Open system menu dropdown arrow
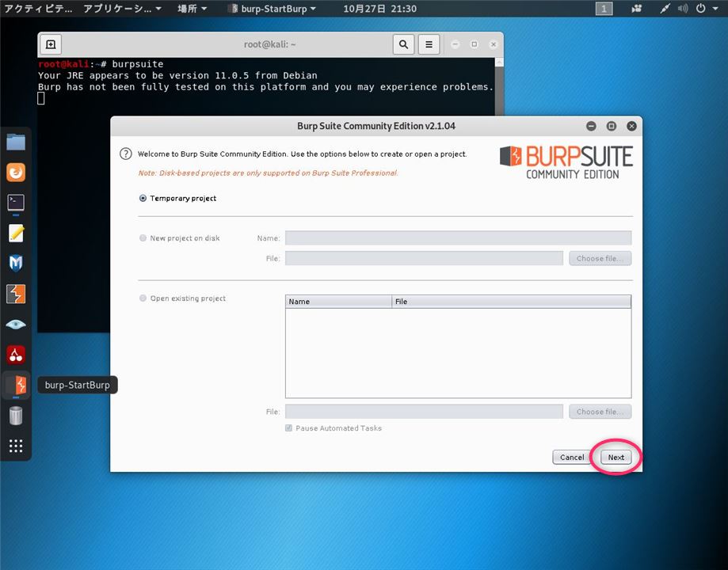The image size is (728, 570). (715, 9)
